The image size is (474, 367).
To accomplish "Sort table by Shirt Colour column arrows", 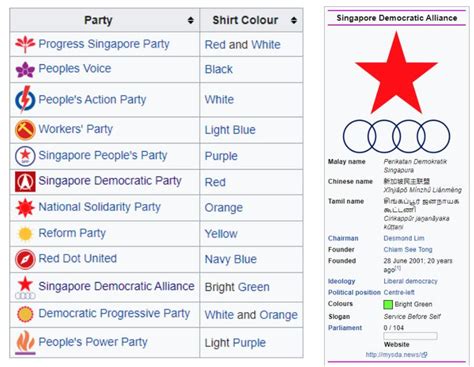I will click(x=293, y=20).
